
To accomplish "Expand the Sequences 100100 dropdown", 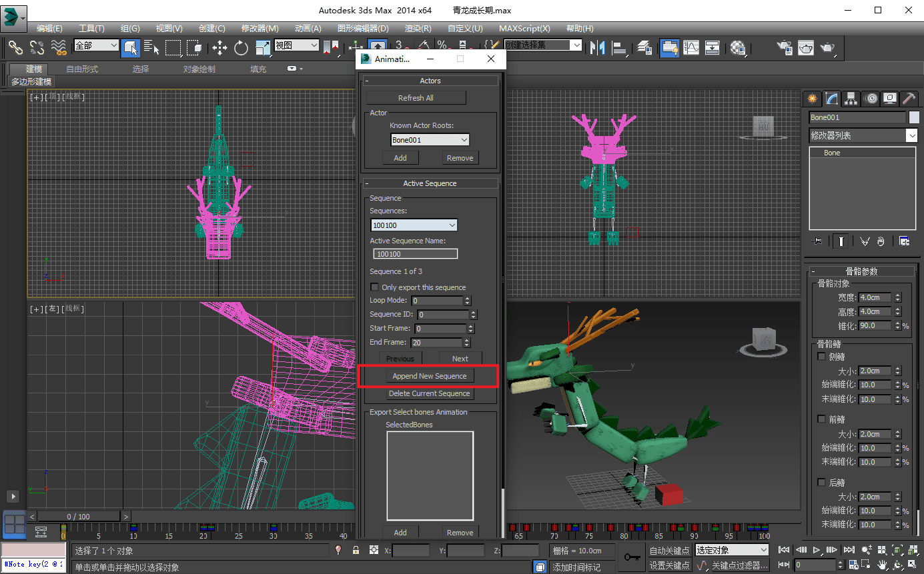I will click(x=414, y=225).
